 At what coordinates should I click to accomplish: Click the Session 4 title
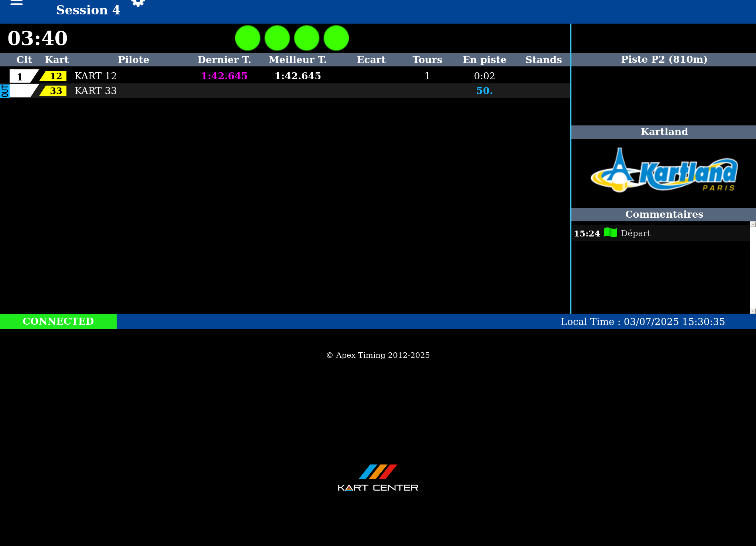[88, 10]
